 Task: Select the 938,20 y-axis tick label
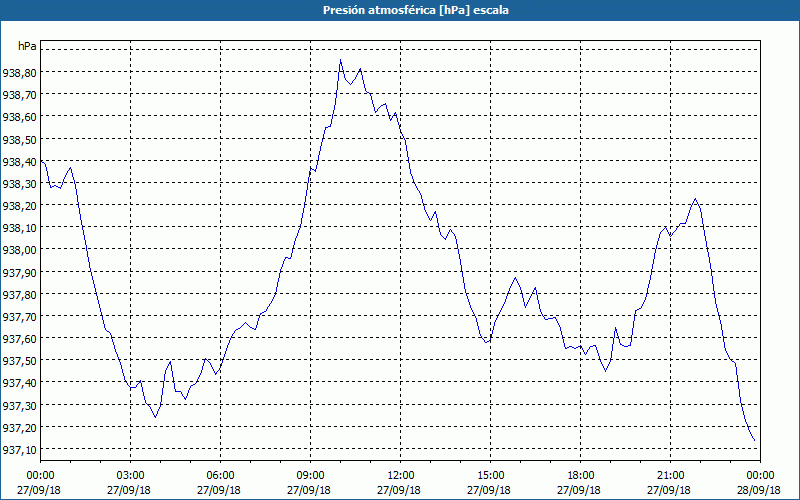[x=20, y=206]
